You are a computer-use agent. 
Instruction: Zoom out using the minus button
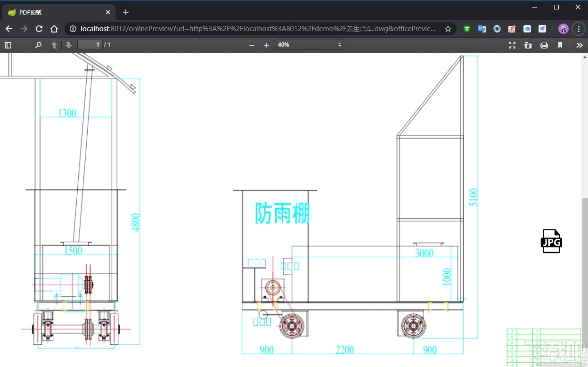click(x=252, y=45)
